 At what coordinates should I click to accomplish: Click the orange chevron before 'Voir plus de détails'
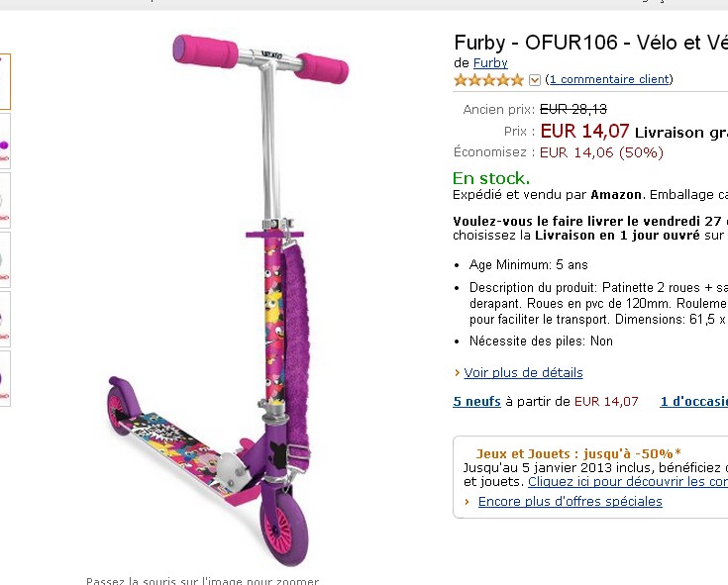458,372
